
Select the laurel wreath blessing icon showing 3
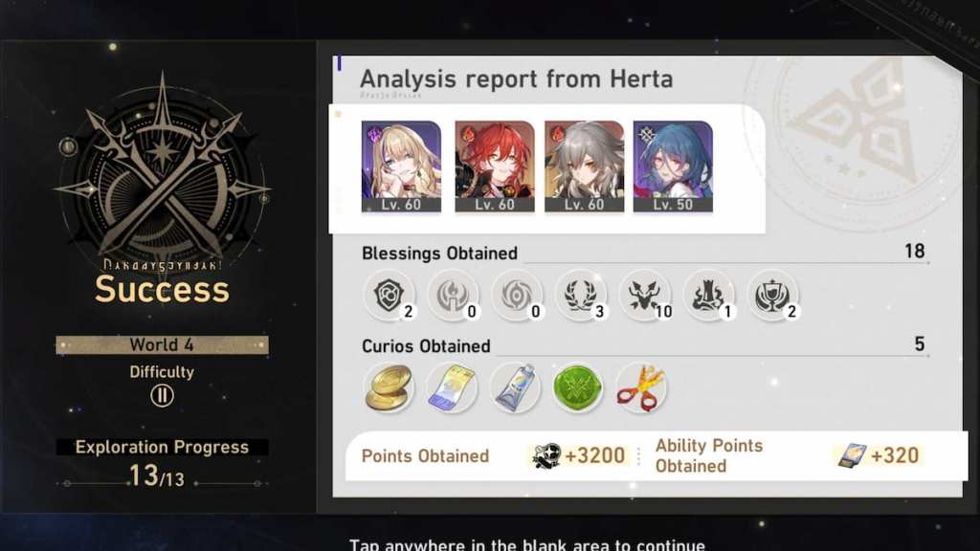581,296
